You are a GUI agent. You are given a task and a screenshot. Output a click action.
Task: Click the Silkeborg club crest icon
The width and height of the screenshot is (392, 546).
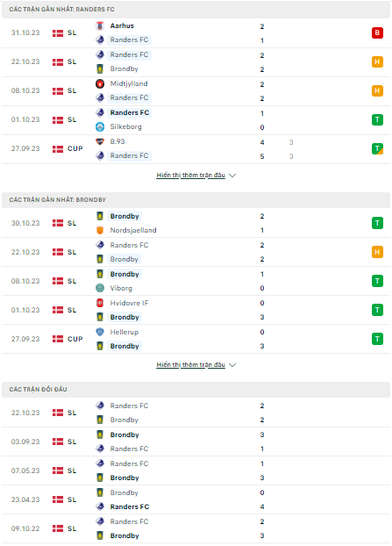[x=100, y=126]
